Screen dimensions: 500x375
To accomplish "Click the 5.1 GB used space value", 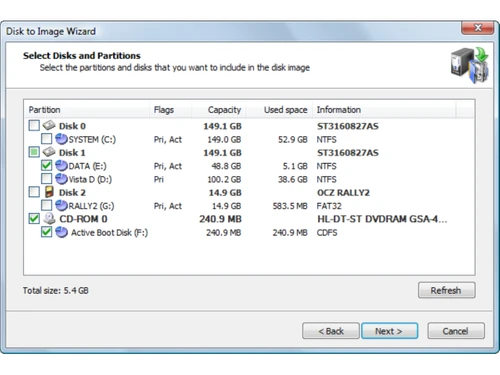I will (x=295, y=166).
